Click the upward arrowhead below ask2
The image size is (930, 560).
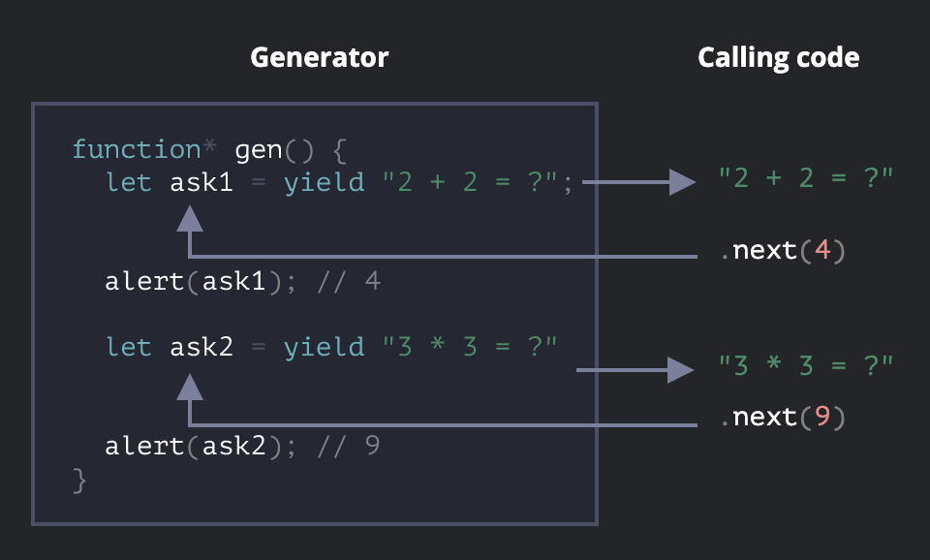[190, 387]
